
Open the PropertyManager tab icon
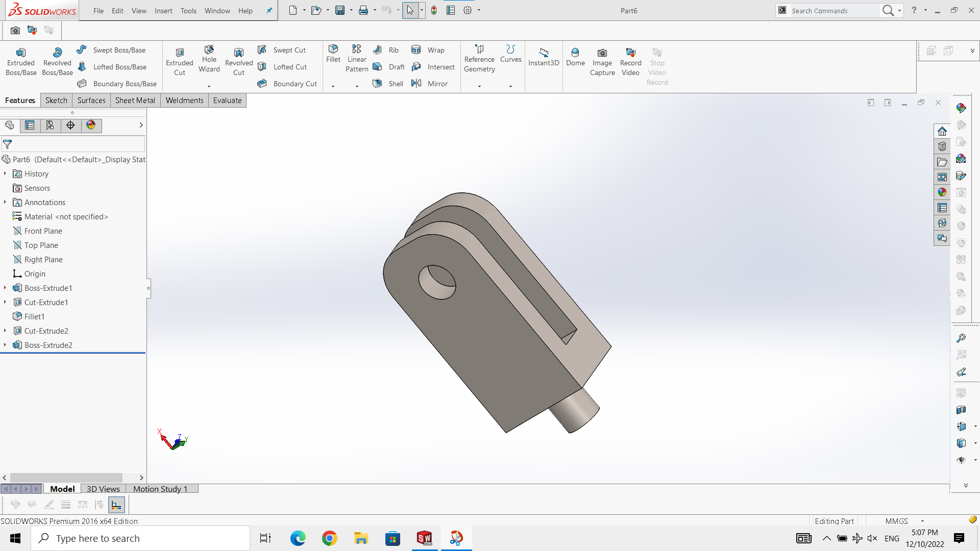coord(30,126)
